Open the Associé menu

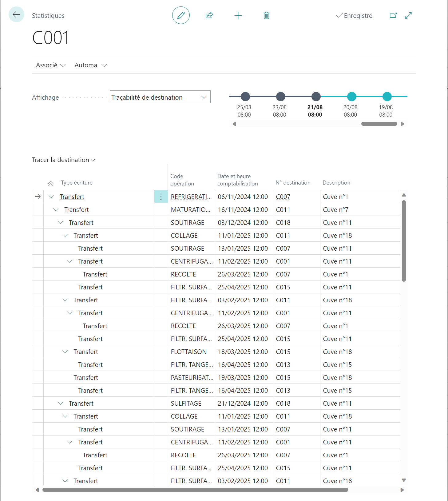[x=51, y=65]
